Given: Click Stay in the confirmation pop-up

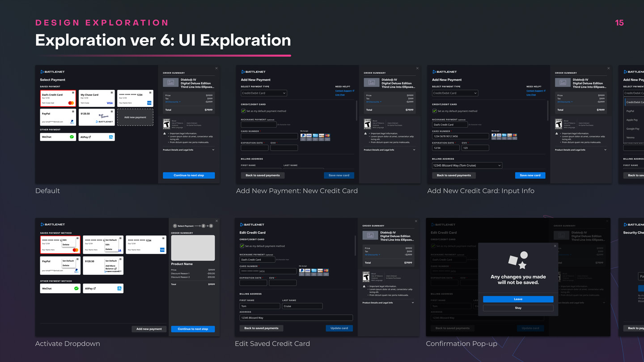Looking at the screenshot, I should click(x=518, y=308).
